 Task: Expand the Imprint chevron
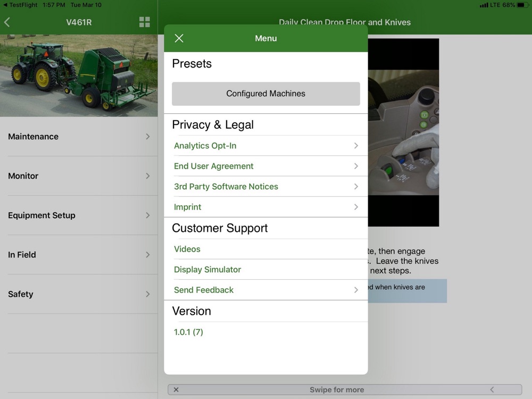356,207
